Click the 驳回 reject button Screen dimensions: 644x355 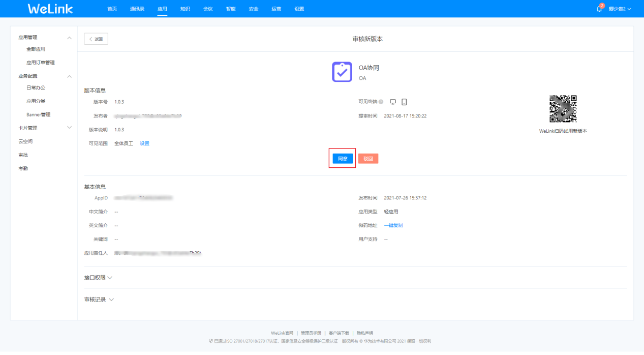click(x=368, y=159)
